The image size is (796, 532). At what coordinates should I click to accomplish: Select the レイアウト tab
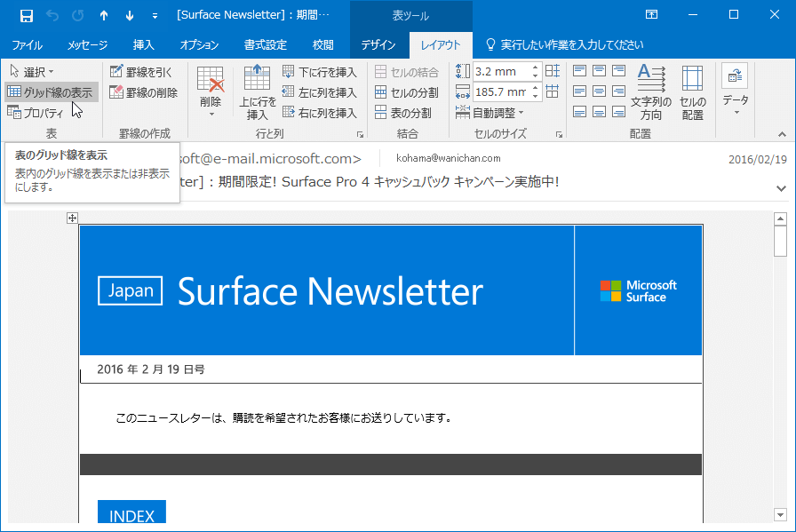(441, 45)
